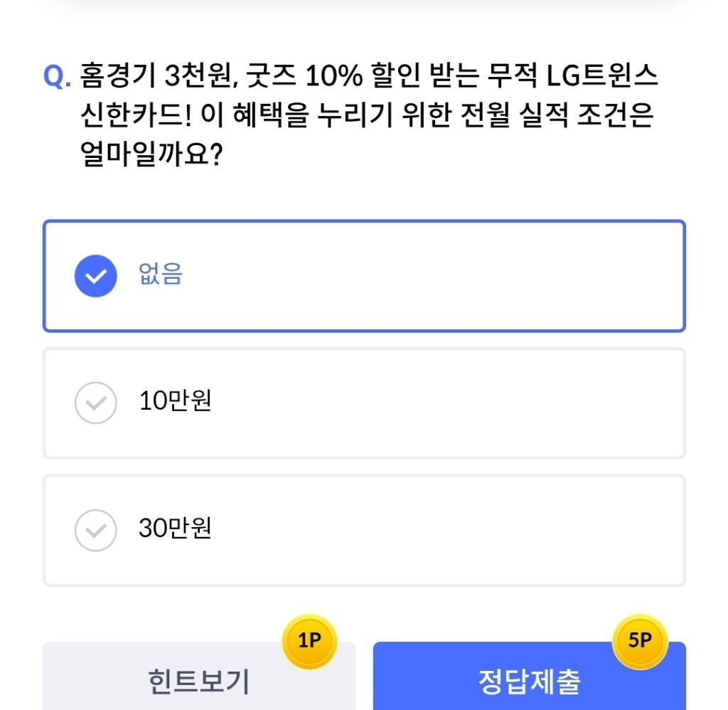Click the question line starting with 신한카드
This screenshot has width=728, height=710.
pos(367,115)
